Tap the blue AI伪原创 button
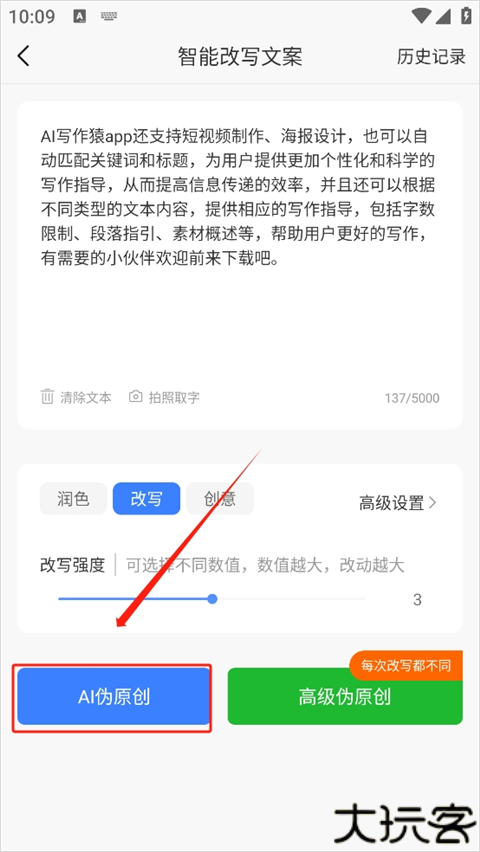This screenshot has width=480, height=852. 114,697
